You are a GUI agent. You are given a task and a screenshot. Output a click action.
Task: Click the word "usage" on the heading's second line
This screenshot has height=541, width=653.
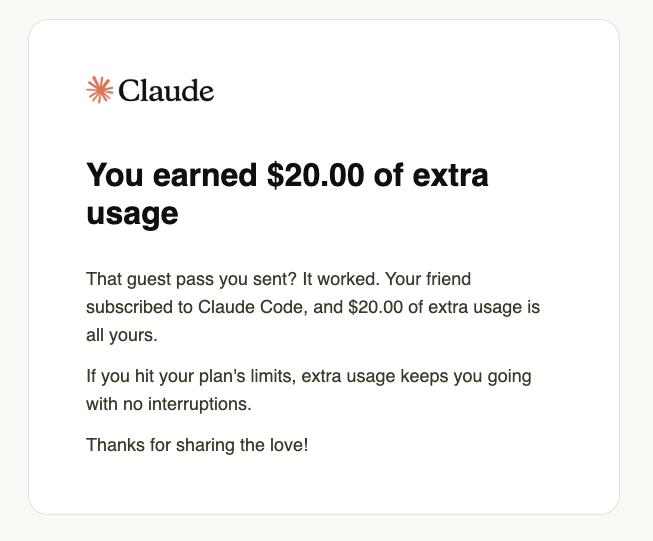coord(132,213)
